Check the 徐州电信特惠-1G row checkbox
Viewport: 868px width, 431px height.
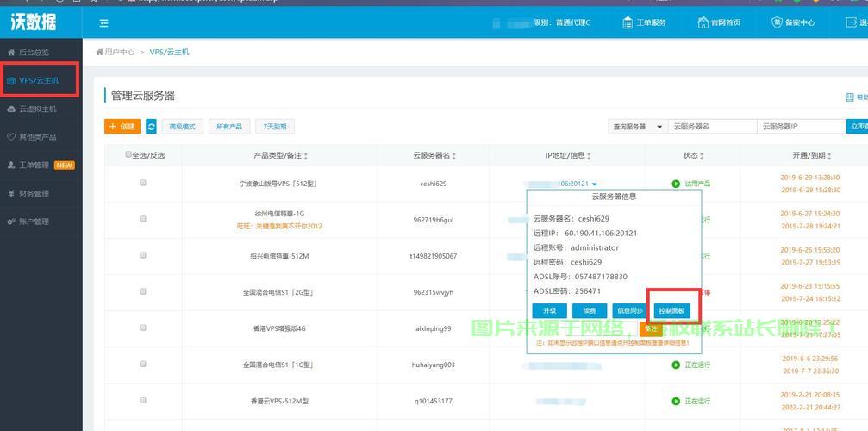[x=143, y=219]
